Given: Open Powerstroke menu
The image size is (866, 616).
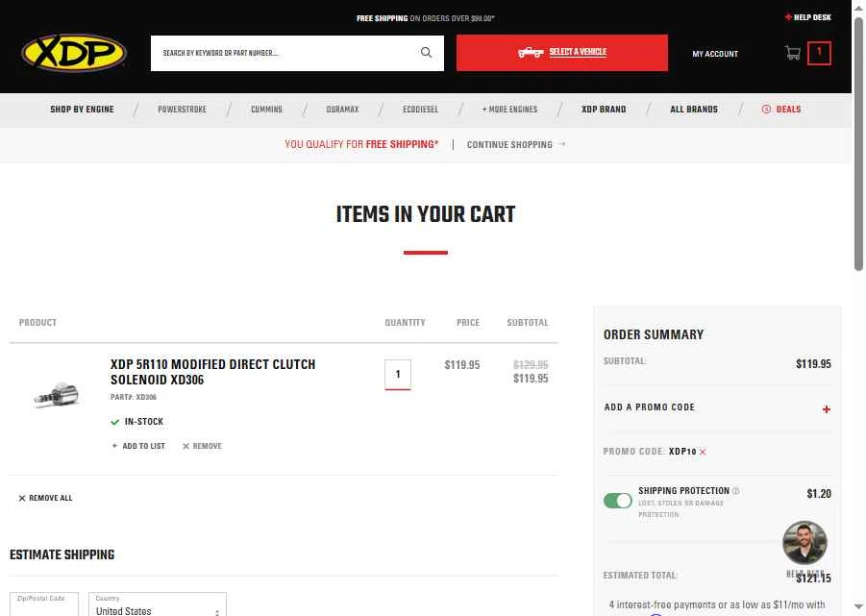Looking at the screenshot, I should [183, 110].
